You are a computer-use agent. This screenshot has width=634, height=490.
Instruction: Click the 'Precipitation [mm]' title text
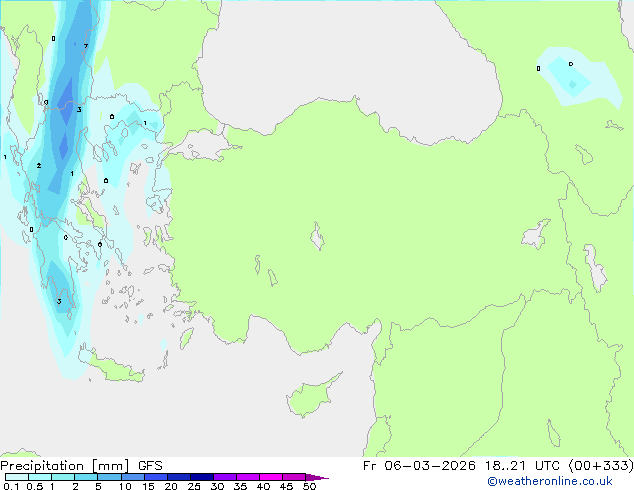[65, 466]
